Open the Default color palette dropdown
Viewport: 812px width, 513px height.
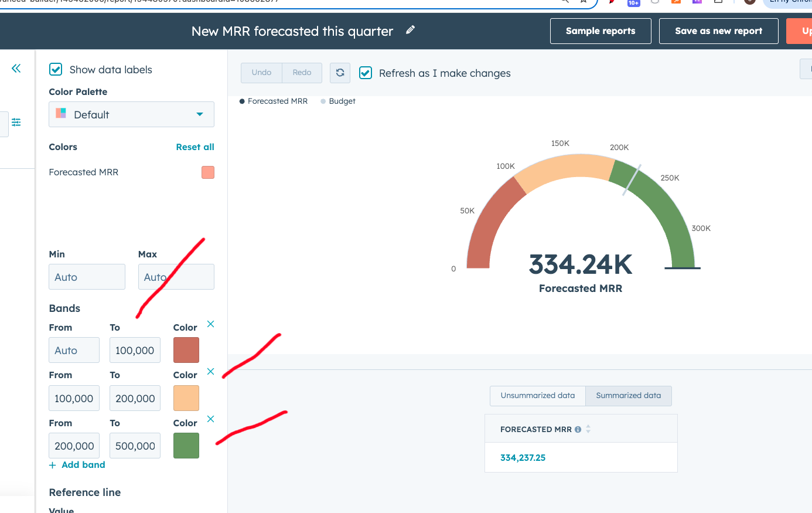tap(131, 115)
